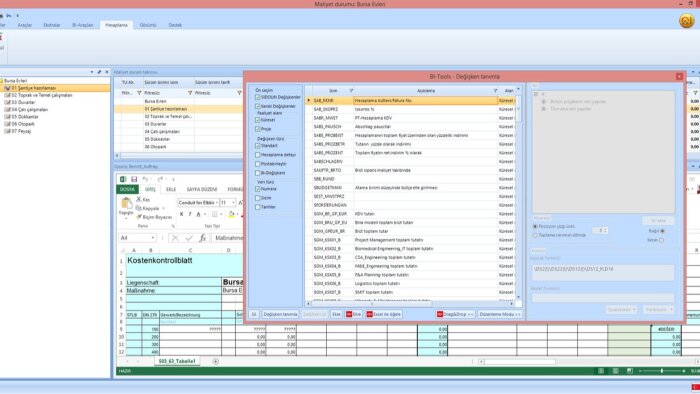
Task: Open the İsim column filter icon
Action: click(x=351, y=91)
